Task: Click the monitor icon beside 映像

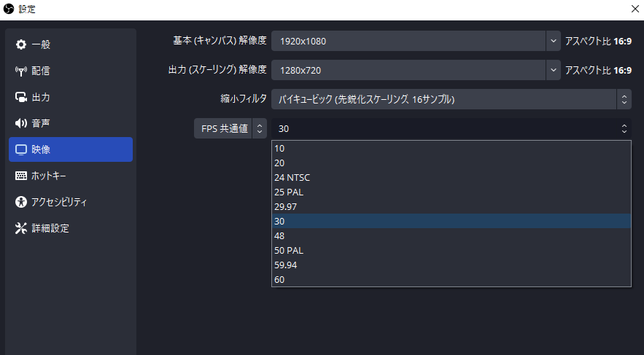Action: tap(21, 149)
